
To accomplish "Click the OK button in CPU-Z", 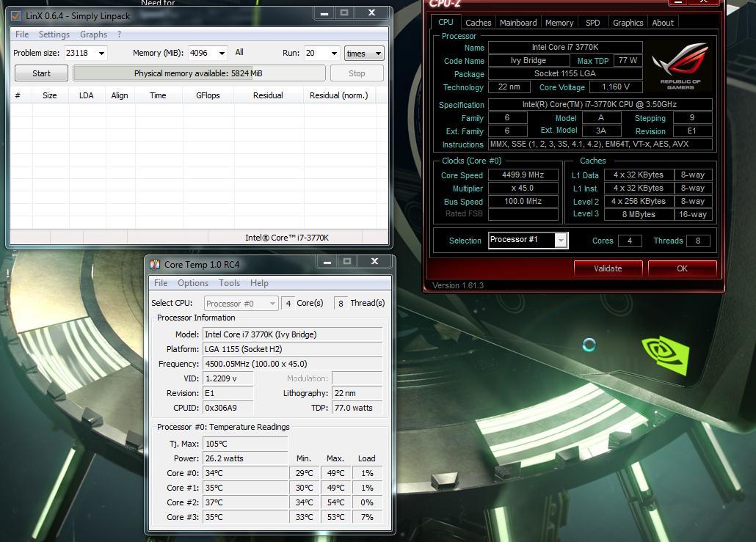I will [x=682, y=268].
